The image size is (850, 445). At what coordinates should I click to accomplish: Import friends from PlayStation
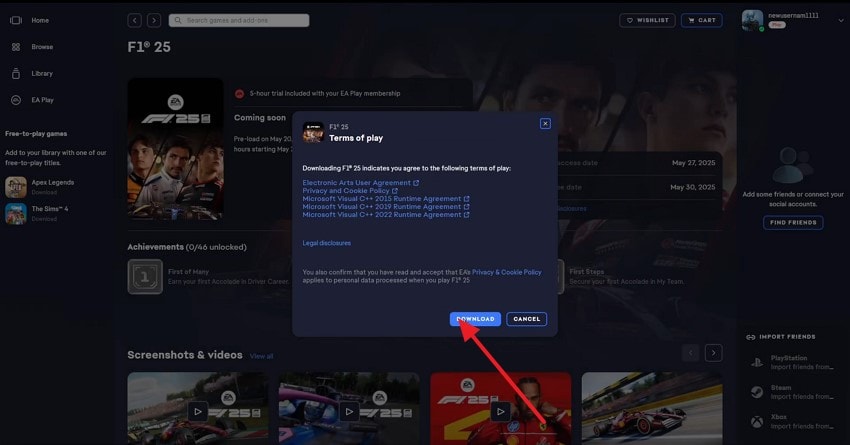tap(793, 363)
